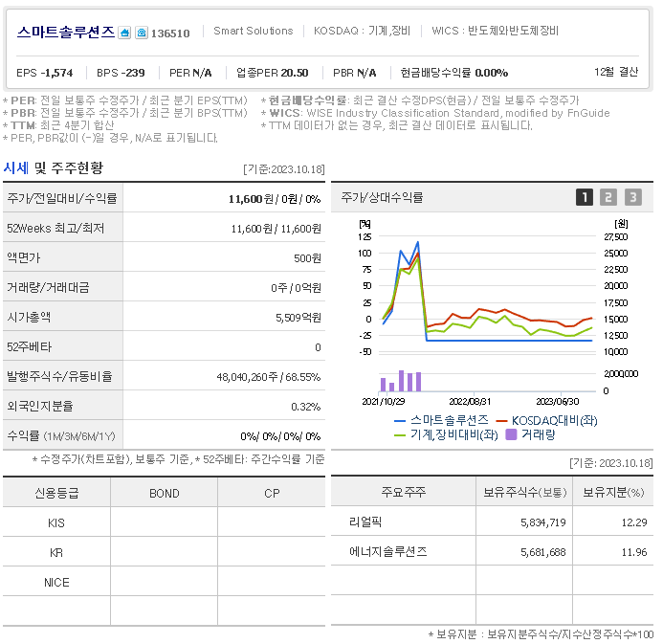The height and width of the screenshot is (644, 663).
Task: Click the 52주베타 row label
Action: pyautogui.click(x=62, y=347)
